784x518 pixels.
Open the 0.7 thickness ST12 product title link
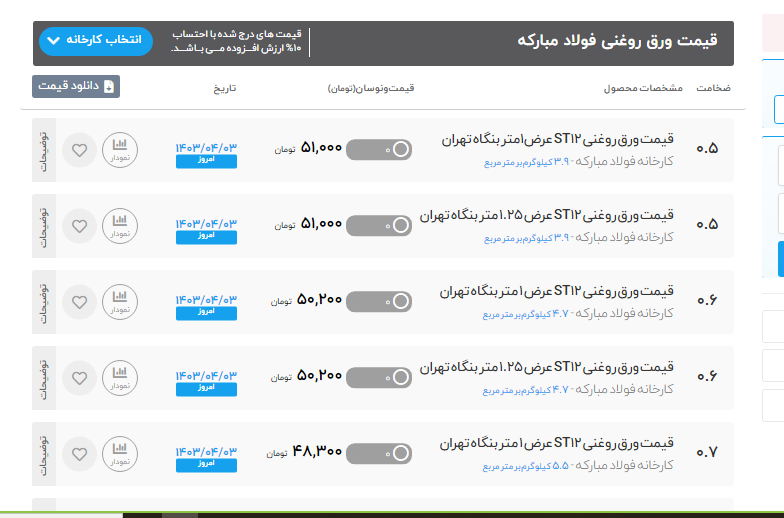pyautogui.click(x=556, y=443)
